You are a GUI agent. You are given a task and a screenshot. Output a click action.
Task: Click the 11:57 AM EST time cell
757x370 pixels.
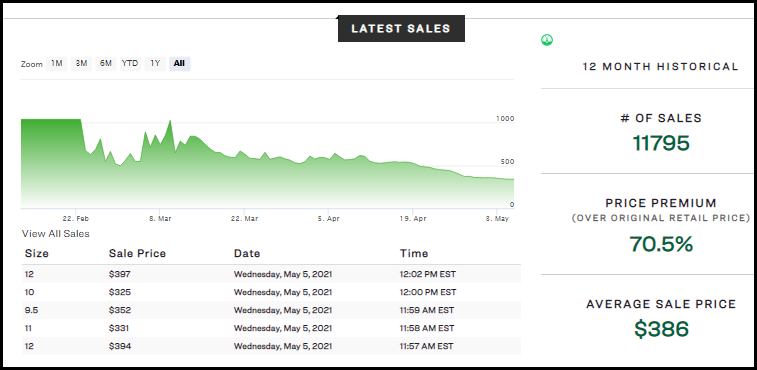pos(427,346)
